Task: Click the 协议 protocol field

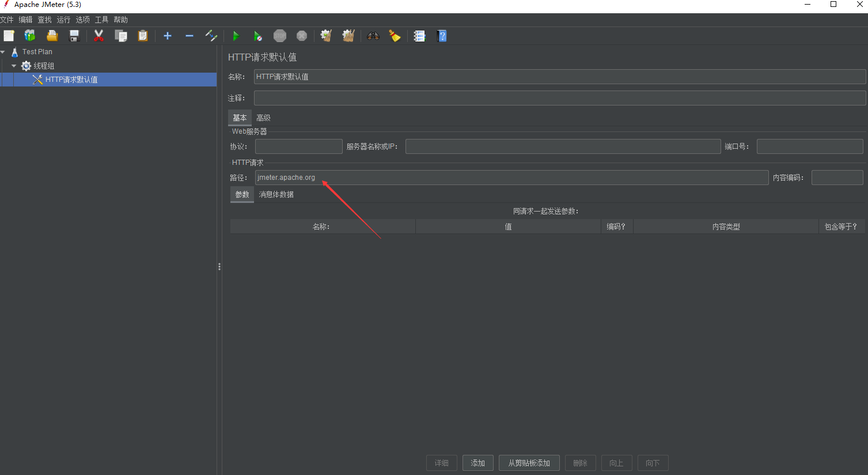Action: pos(299,146)
